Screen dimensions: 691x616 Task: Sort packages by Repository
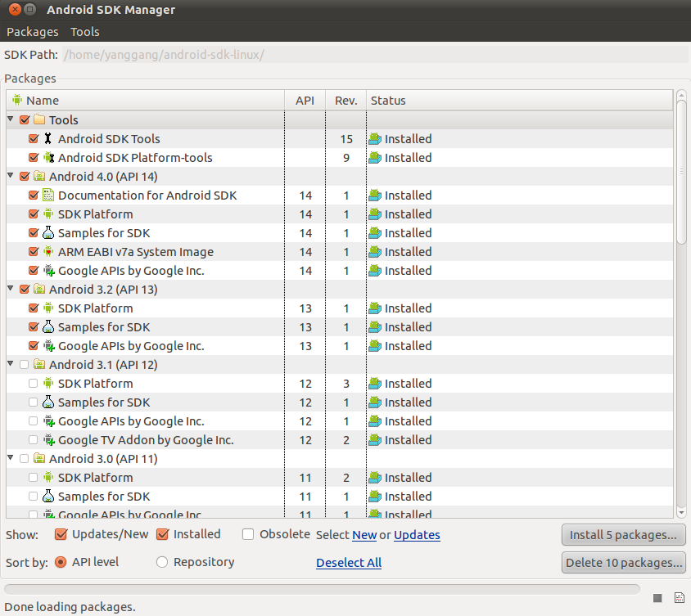162,562
